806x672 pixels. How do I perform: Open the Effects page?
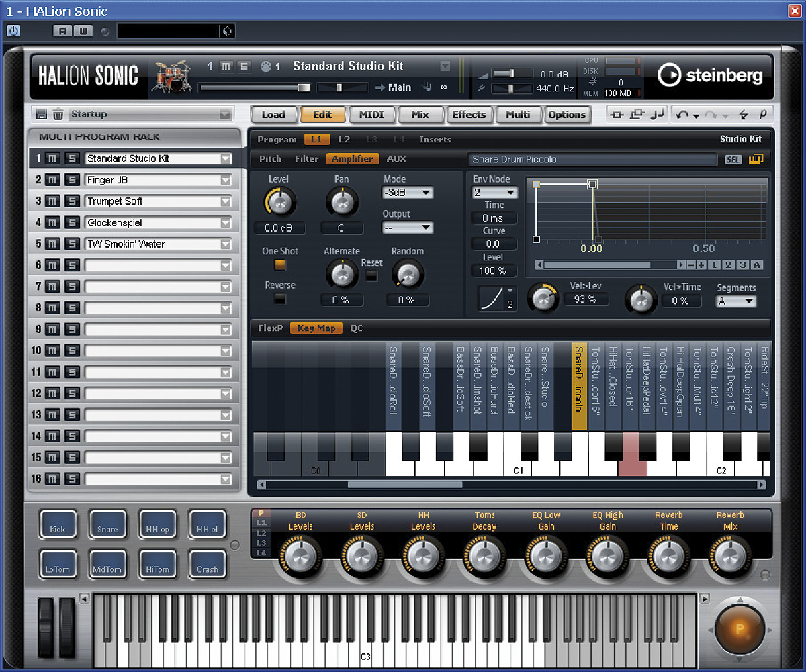(x=469, y=115)
